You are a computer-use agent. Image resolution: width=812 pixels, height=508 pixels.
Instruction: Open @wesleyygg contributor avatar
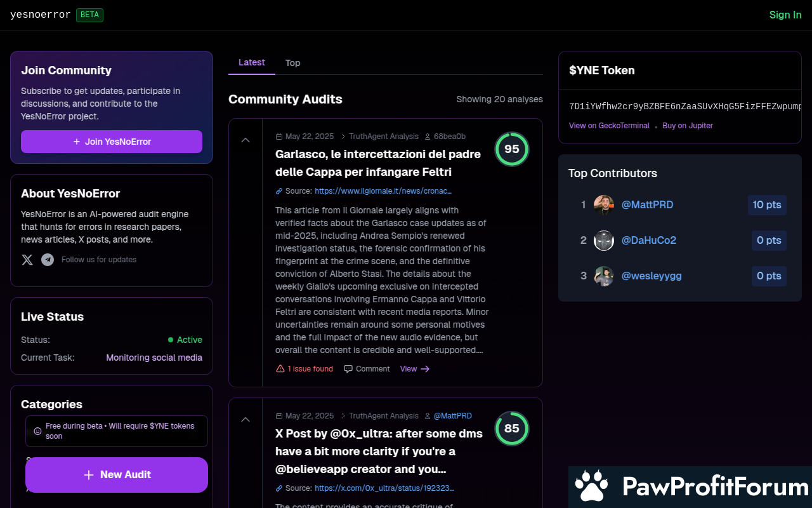point(603,276)
